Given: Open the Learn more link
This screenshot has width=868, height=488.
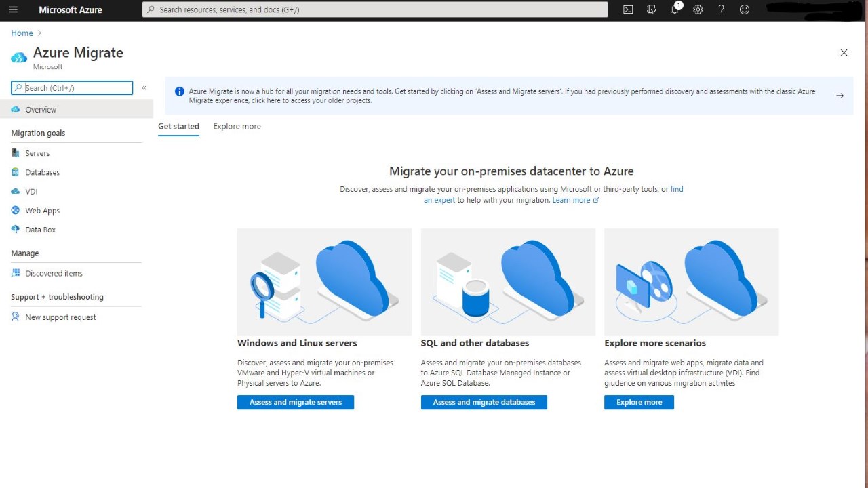Looking at the screenshot, I should (x=571, y=200).
